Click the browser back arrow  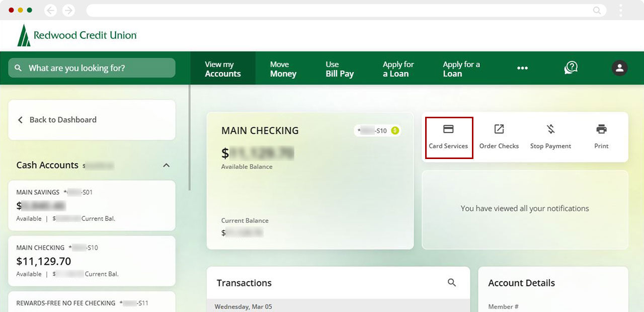51,10
